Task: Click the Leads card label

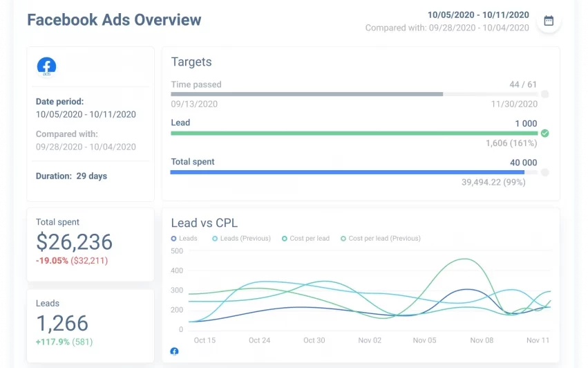Action: click(47, 303)
